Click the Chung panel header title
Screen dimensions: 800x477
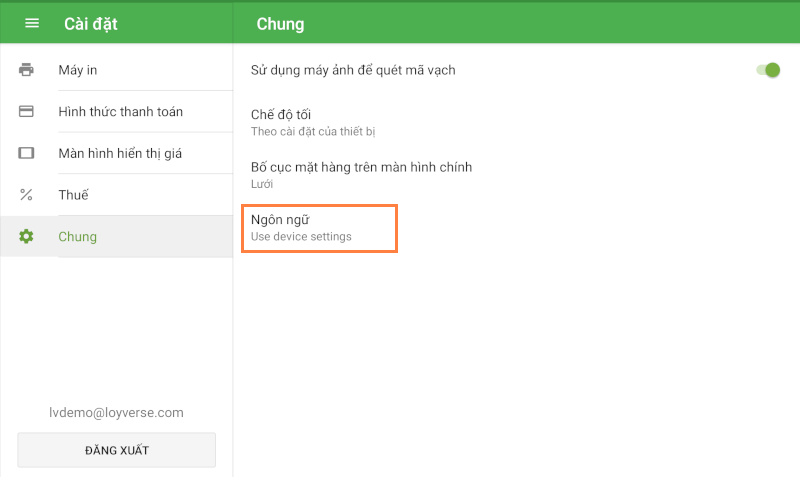280,23
